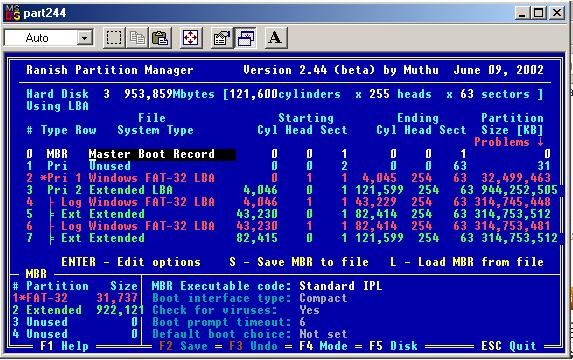
Task: Select the Mark selection toolbar icon
Action: 114,38
